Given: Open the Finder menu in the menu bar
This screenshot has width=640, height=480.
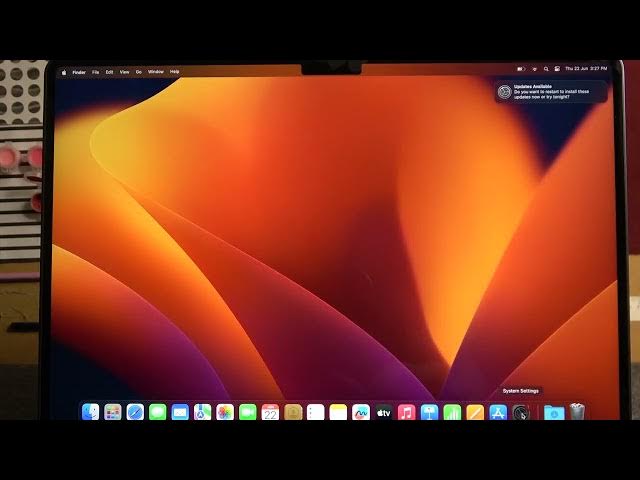Looking at the screenshot, I should (x=79, y=72).
